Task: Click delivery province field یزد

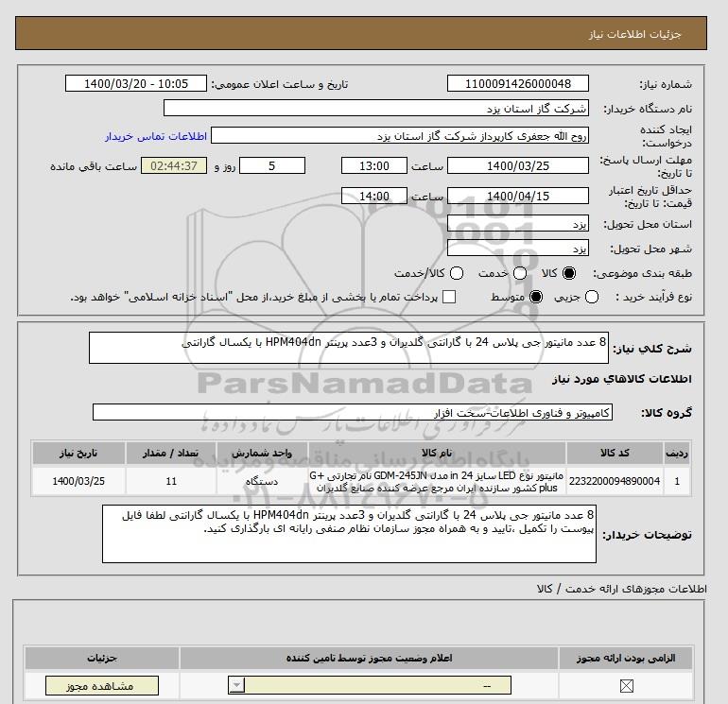Action: [x=518, y=224]
